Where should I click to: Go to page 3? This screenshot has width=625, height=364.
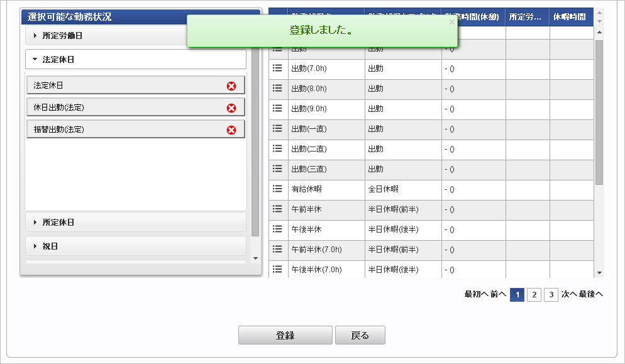coord(551,295)
